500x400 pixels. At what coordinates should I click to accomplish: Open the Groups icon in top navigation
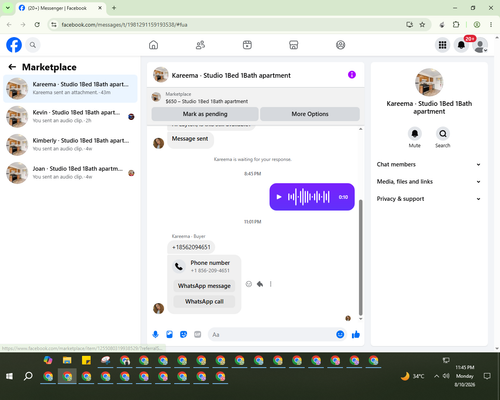(x=340, y=45)
